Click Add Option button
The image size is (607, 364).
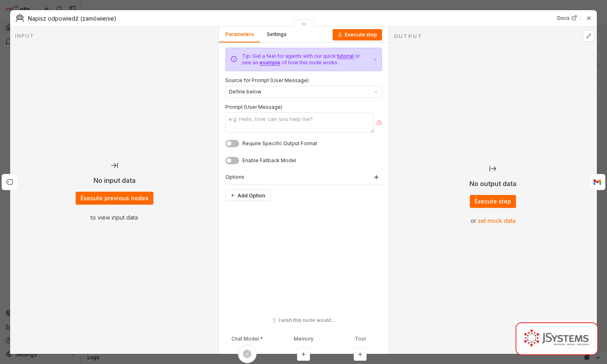tap(248, 195)
